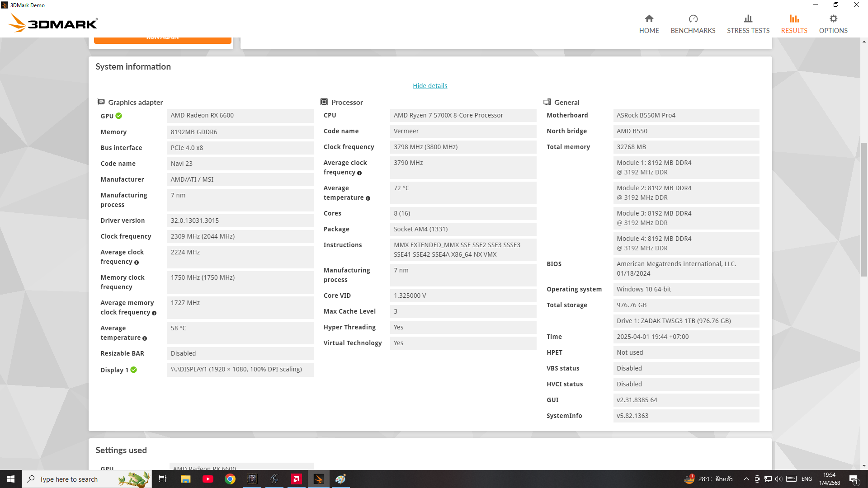
Task: Open weather widget showing 28°C
Action: [x=708, y=479]
